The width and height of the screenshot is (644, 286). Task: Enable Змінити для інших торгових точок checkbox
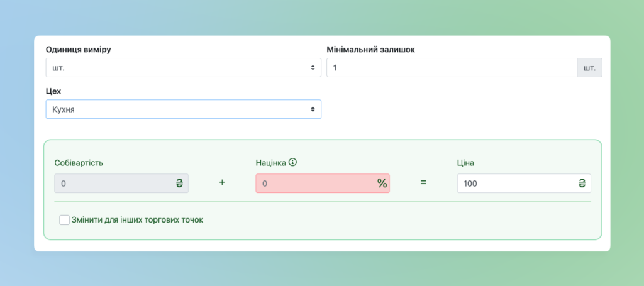65,220
